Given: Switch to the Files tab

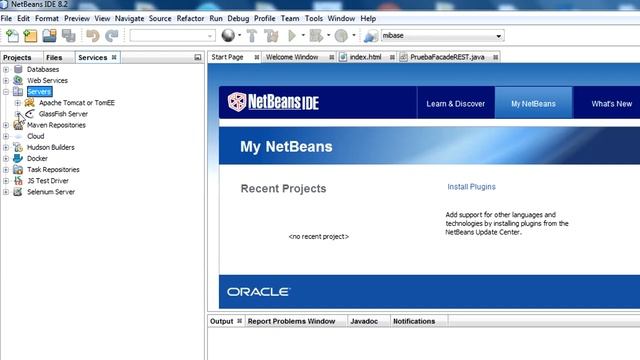Looking at the screenshot, I should pos(54,58).
